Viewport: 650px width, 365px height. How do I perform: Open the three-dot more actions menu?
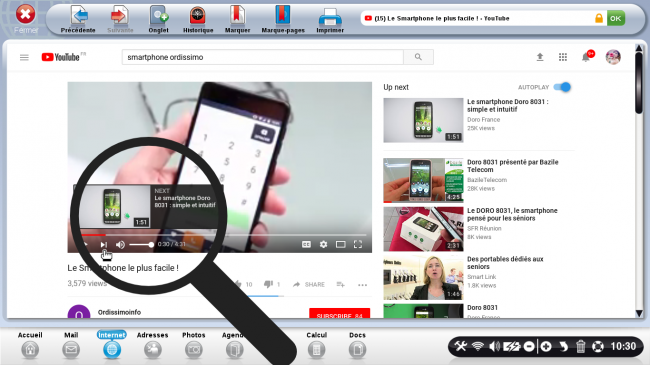362,285
